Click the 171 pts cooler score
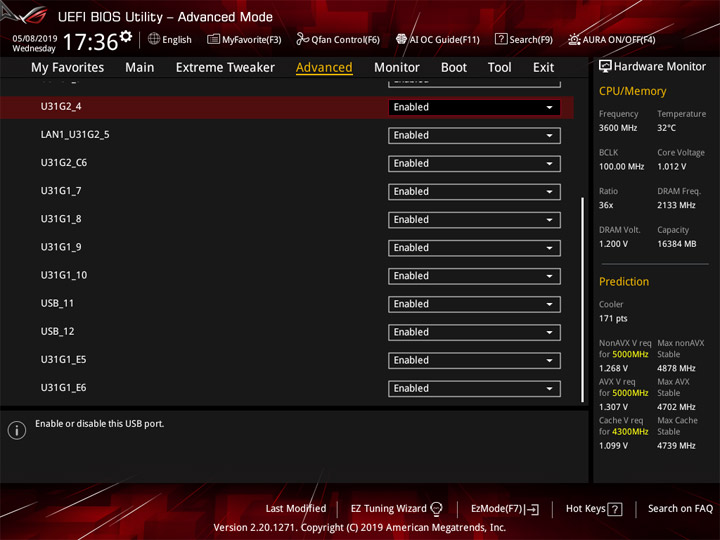Screen dimensions: 720x540 pos(613,319)
